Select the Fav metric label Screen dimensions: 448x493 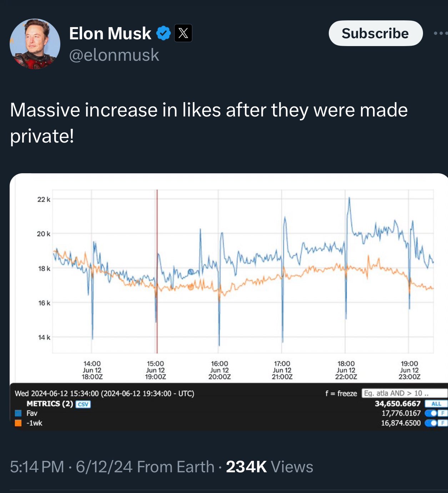[x=32, y=413]
